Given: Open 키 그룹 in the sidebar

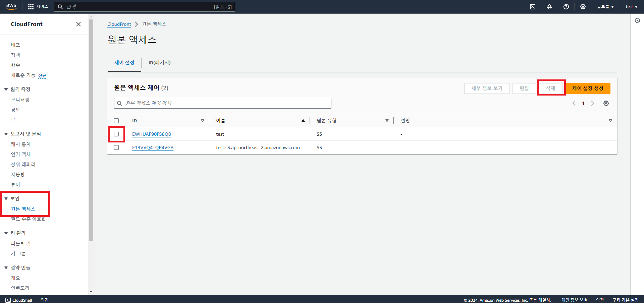Looking at the screenshot, I should (x=18, y=253).
